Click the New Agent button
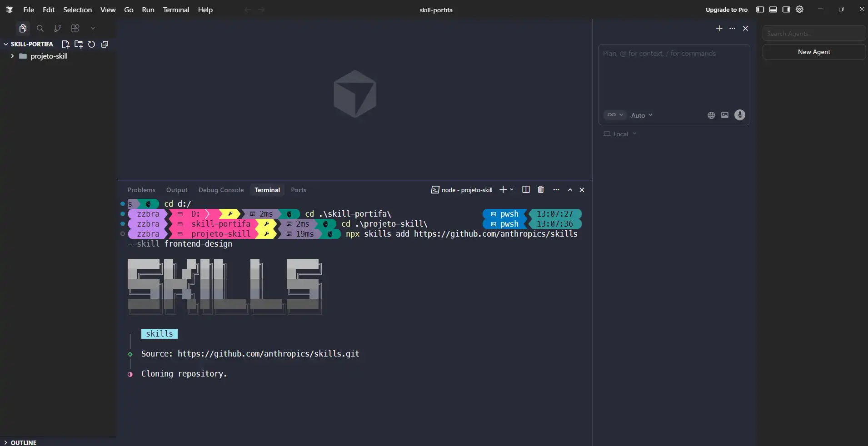Image resolution: width=868 pixels, height=446 pixels. [813, 52]
